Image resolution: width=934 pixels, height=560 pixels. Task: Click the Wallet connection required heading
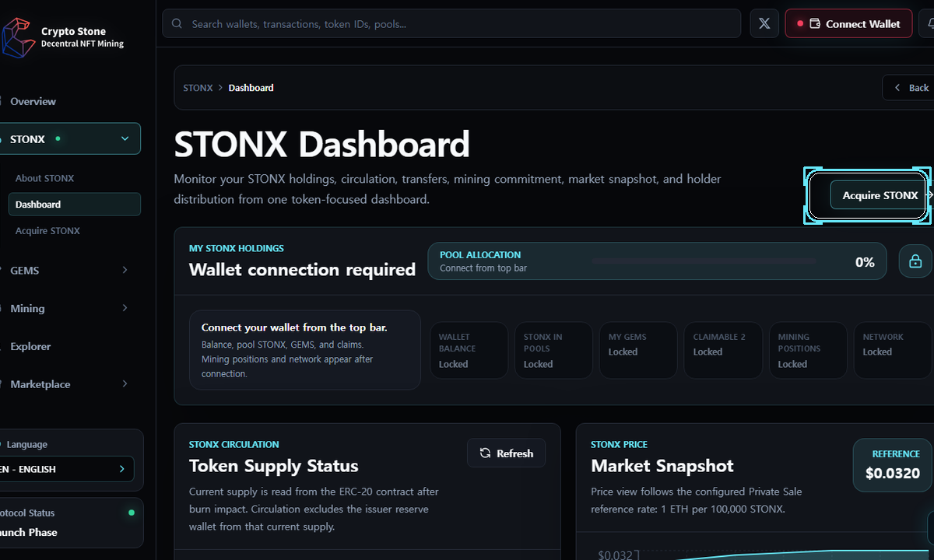tap(302, 270)
